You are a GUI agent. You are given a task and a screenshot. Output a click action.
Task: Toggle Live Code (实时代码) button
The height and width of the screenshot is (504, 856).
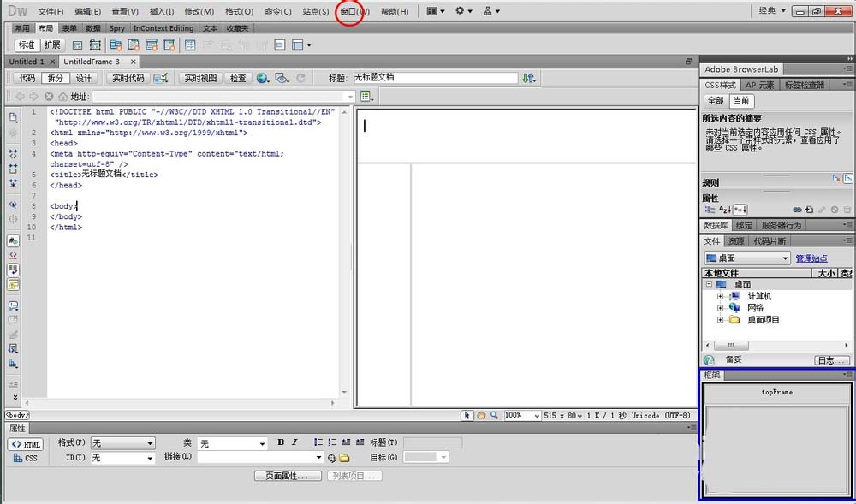(128, 78)
